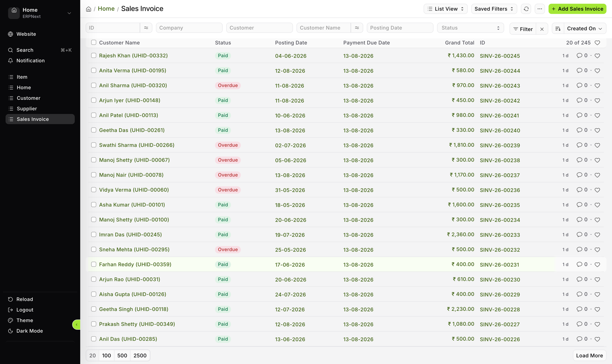Select Sales Invoice in sidebar
The height and width of the screenshot is (364, 612).
tap(40, 119)
